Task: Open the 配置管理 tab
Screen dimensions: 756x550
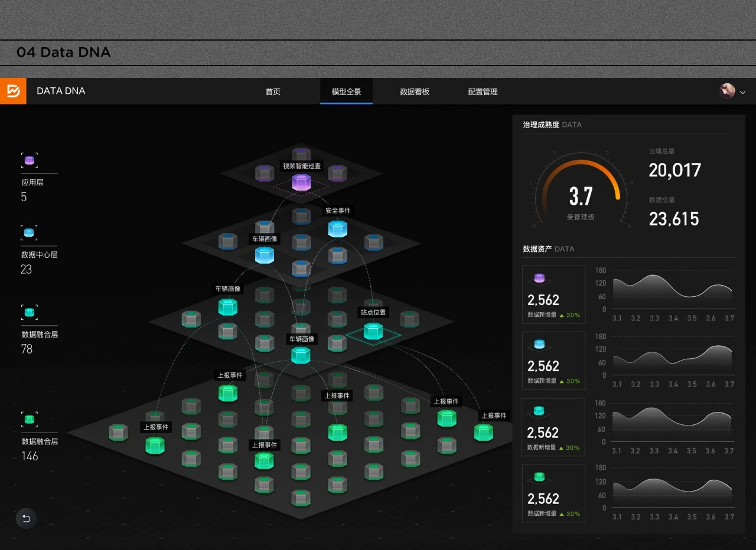Action: [483, 92]
